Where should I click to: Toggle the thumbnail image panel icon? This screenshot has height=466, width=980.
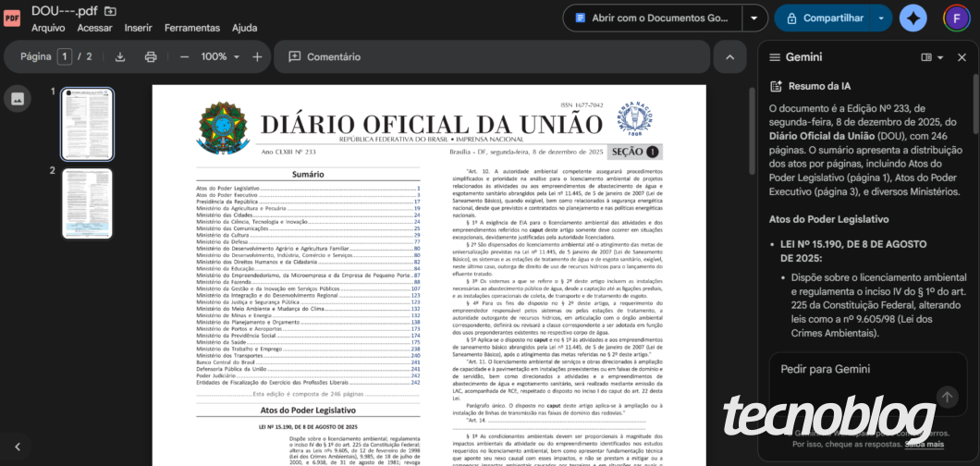pyautogui.click(x=18, y=99)
